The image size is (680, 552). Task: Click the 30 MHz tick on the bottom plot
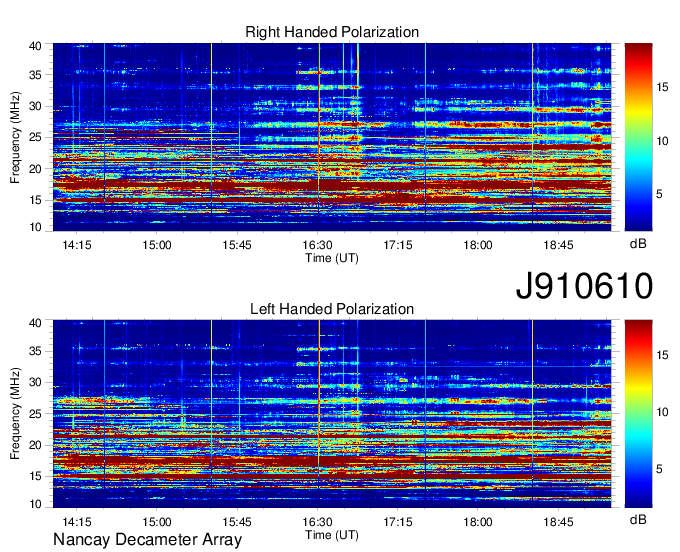tap(35, 382)
